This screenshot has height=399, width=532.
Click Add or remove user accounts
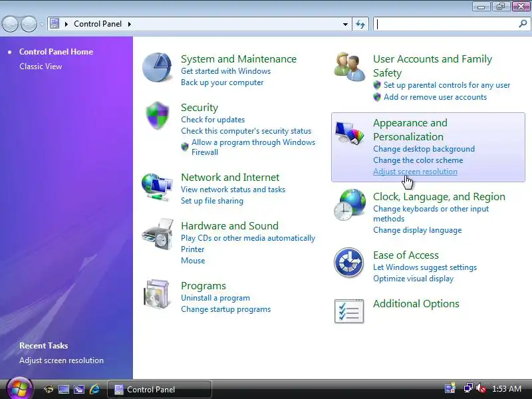point(435,97)
